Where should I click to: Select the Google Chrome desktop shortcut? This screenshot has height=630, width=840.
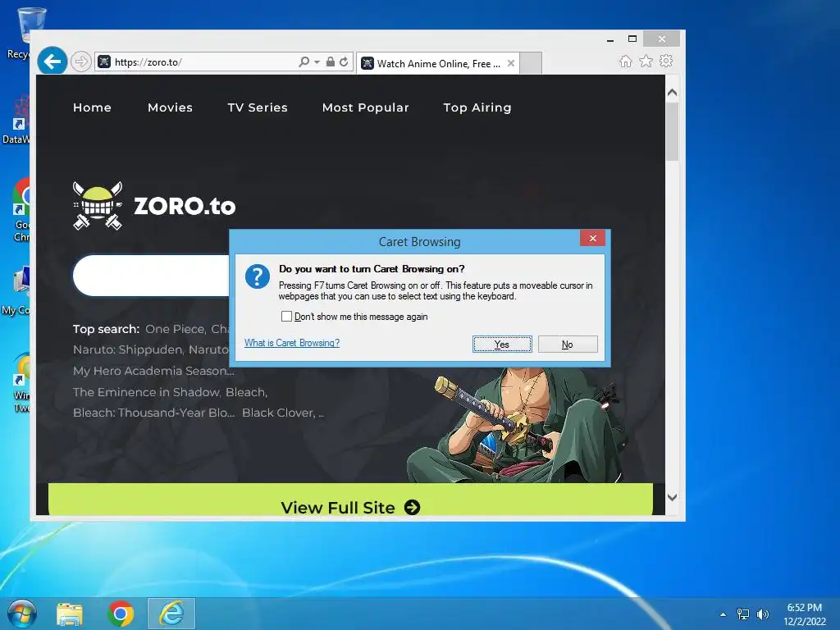pos(21,211)
